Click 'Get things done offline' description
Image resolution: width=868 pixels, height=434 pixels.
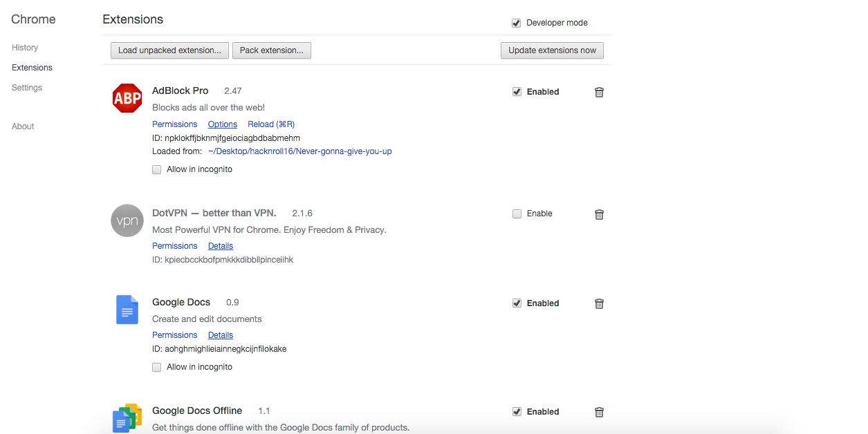tap(281, 428)
